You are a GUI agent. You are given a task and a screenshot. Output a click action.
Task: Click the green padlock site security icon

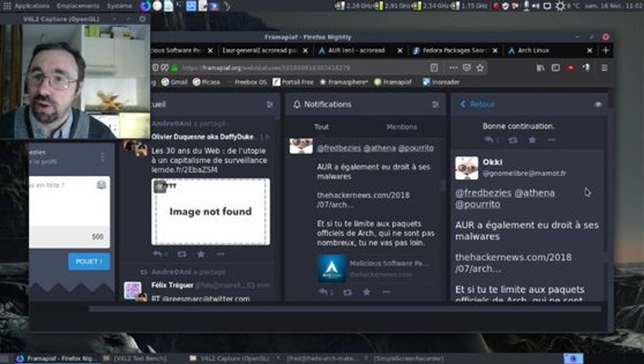(x=174, y=67)
